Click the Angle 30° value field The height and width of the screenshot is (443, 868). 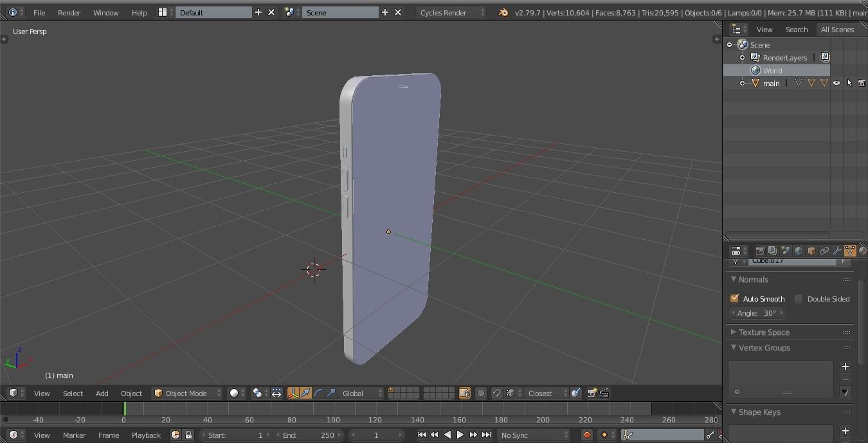757,313
